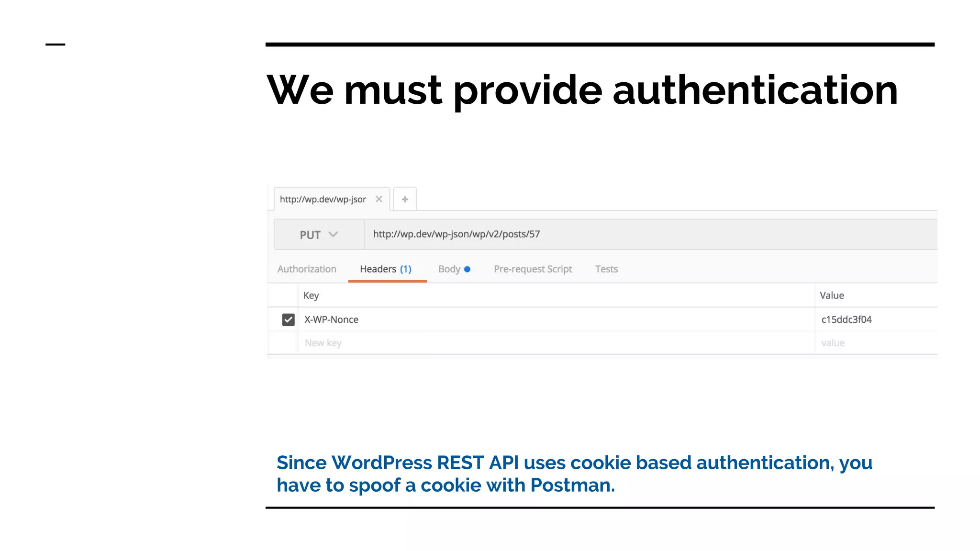Image resolution: width=980 pixels, height=551 pixels.
Task: Open the Tests tab
Action: [606, 269]
